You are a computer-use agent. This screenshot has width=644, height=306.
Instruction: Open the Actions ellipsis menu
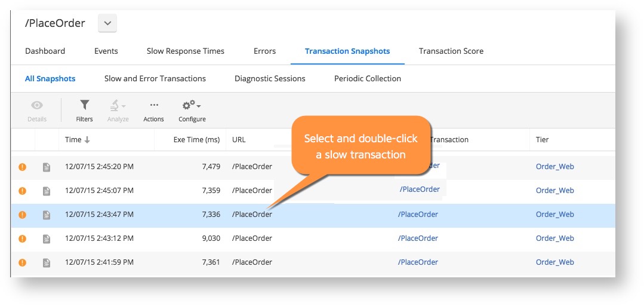pos(154,105)
